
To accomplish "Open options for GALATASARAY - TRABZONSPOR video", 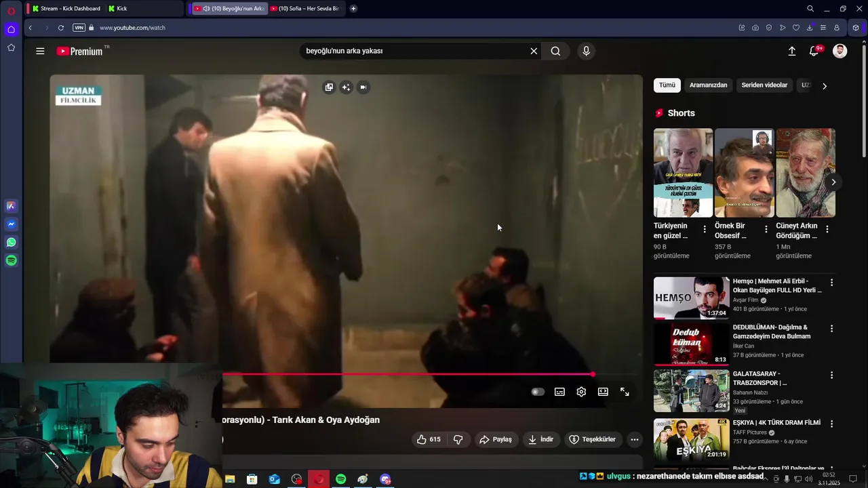I will click(x=831, y=375).
